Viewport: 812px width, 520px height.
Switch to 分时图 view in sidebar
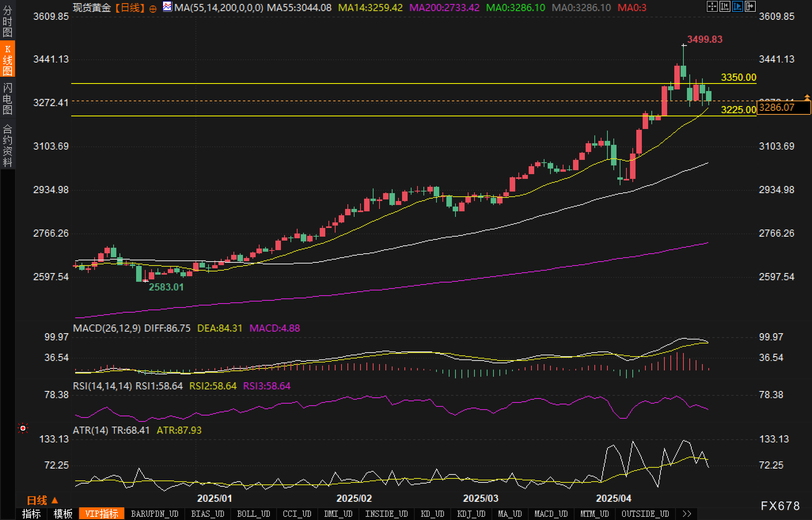pyautogui.click(x=8, y=21)
